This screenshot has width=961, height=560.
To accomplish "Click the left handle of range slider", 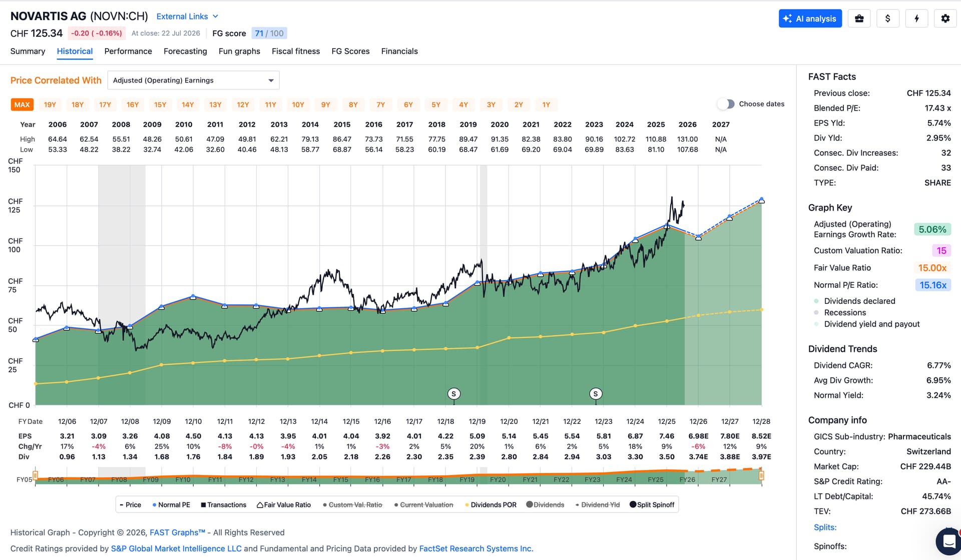I will [x=35, y=475].
